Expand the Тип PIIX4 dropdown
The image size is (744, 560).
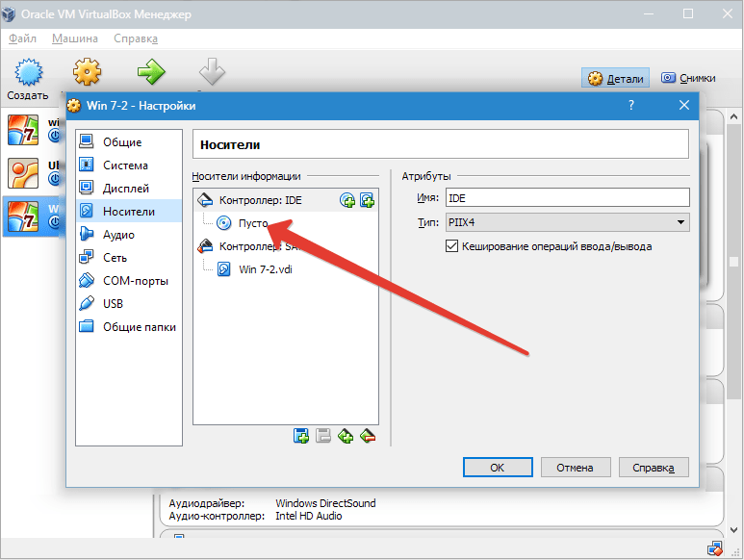(568, 222)
